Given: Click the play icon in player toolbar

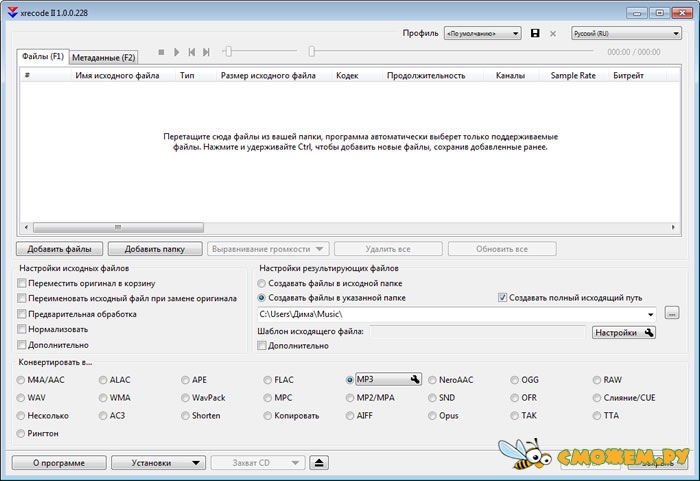Looking at the screenshot, I should [x=177, y=52].
